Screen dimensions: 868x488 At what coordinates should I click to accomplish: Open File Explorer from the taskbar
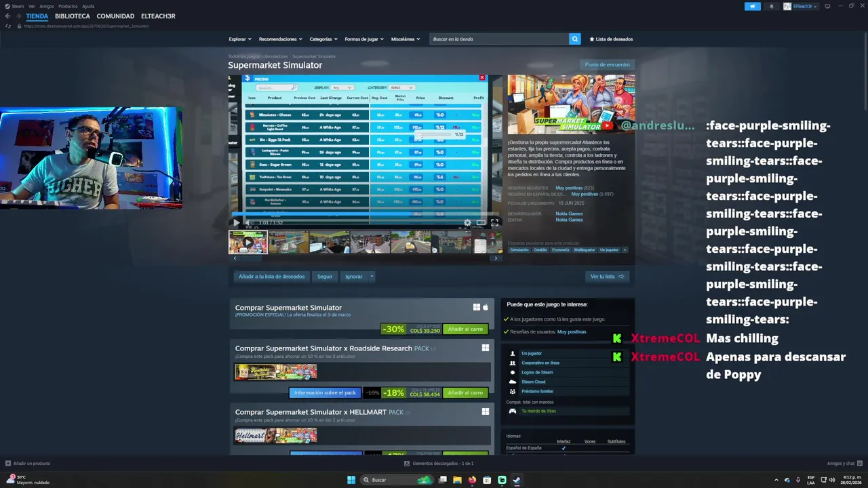[x=457, y=480]
